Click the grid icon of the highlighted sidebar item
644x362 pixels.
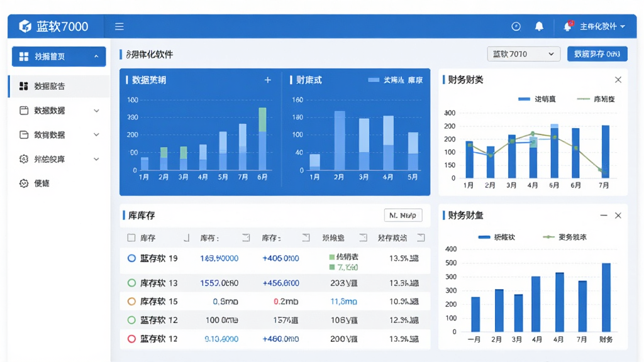24,57
